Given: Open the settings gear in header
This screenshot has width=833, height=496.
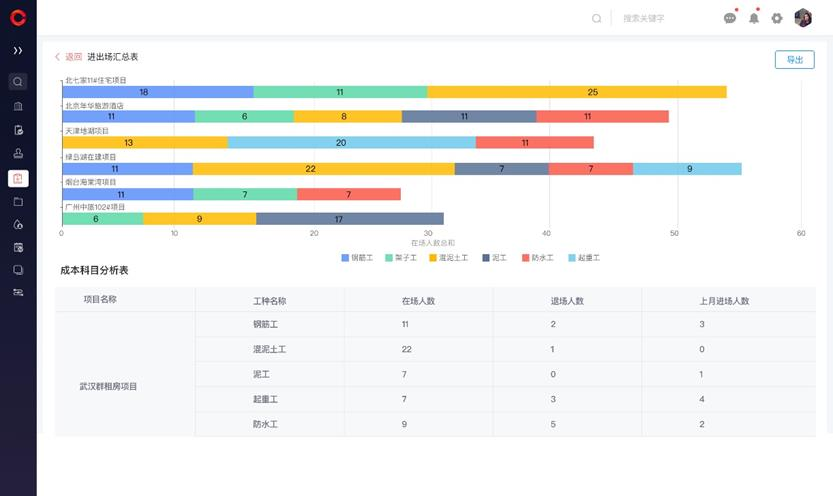Looking at the screenshot, I should 777,18.
